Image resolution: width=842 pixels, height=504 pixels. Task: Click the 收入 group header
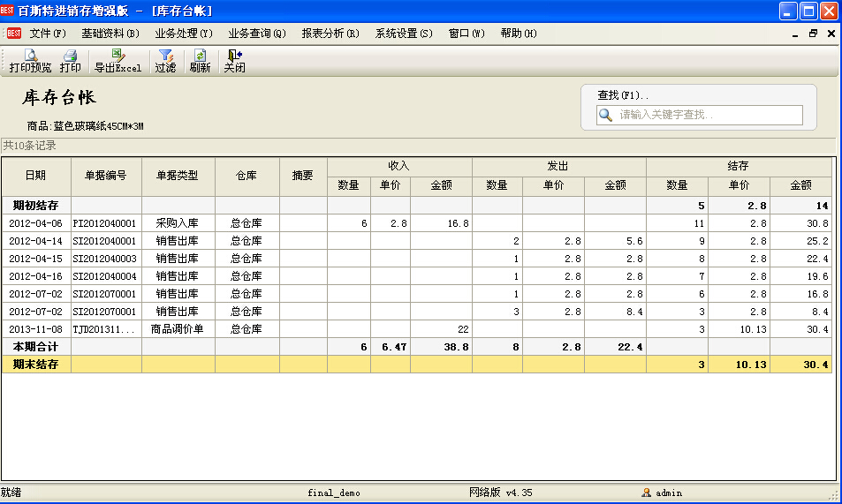click(399, 167)
